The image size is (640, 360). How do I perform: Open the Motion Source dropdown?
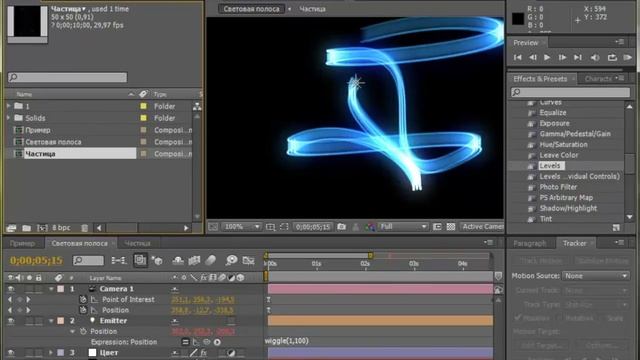tap(596, 276)
